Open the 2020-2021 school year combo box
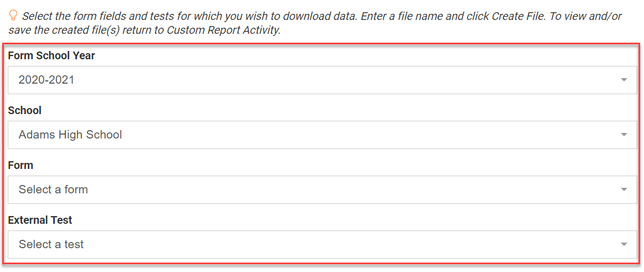 tap(322, 80)
